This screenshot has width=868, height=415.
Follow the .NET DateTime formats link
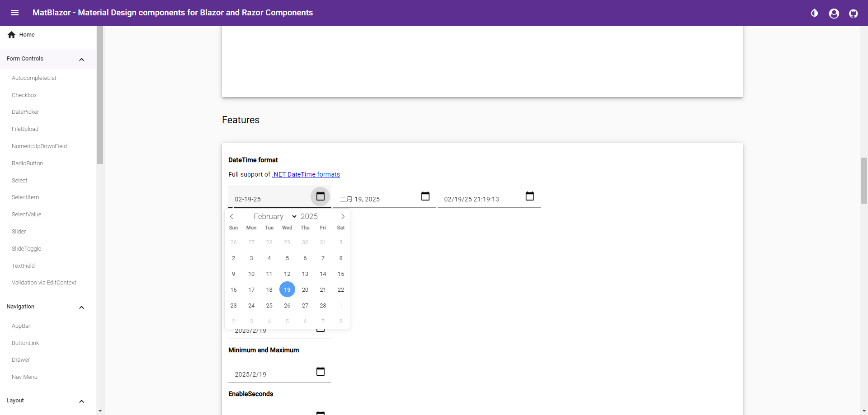coord(306,174)
